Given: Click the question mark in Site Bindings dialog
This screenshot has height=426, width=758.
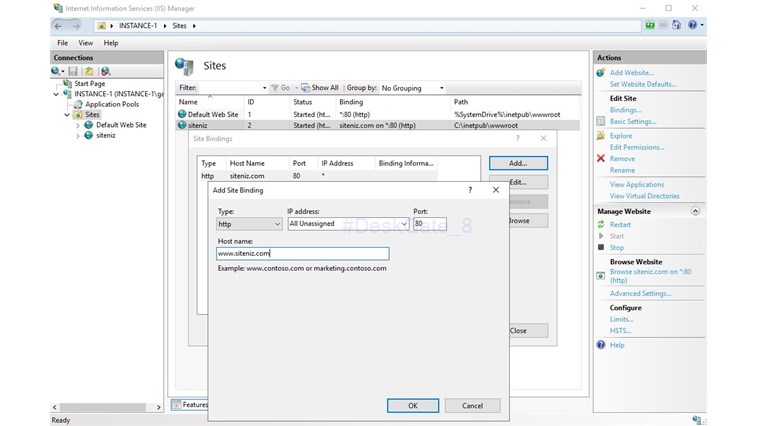Looking at the screenshot, I should (517, 138).
